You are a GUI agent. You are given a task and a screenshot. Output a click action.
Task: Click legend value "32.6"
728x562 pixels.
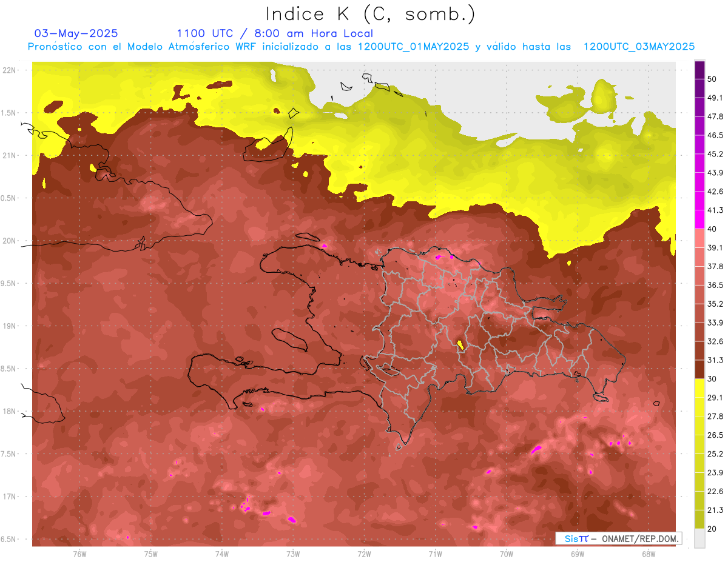(x=715, y=341)
